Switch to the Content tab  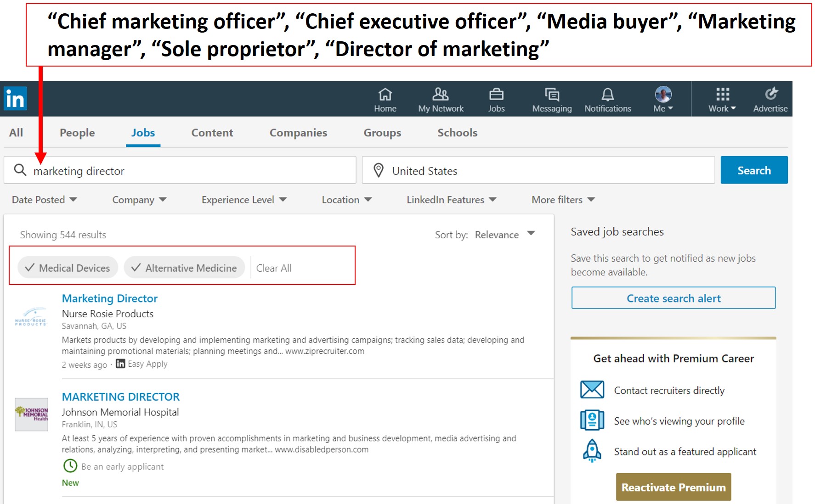(212, 133)
